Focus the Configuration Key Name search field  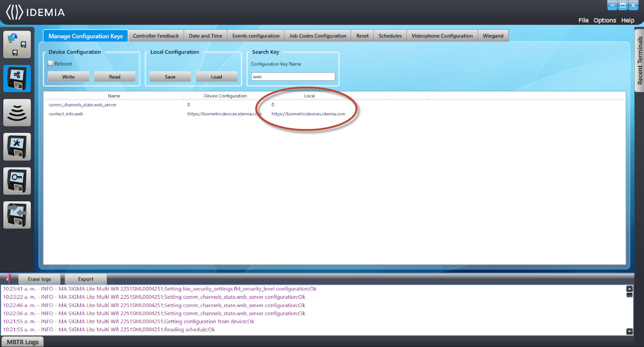point(293,77)
